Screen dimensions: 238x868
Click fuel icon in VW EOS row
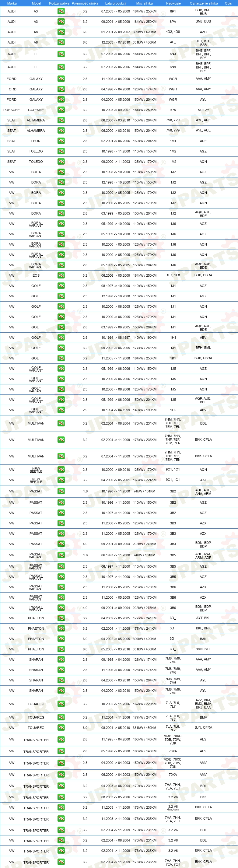point(61,275)
